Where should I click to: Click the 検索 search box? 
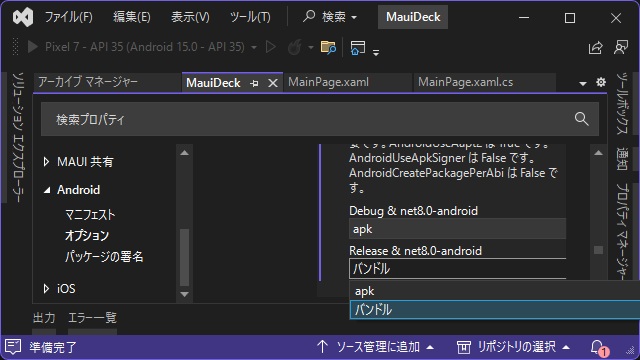click(x=331, y=17)
